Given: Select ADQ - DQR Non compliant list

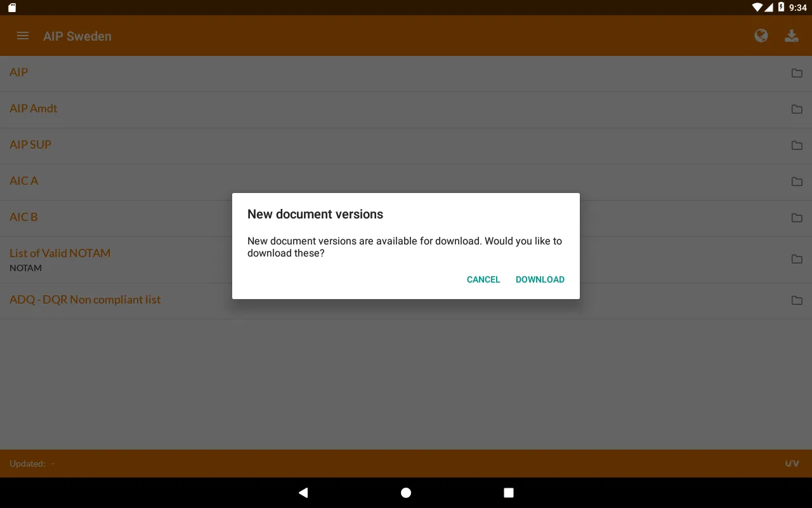Looking at the screenshot, I should [x=85, y=300].
